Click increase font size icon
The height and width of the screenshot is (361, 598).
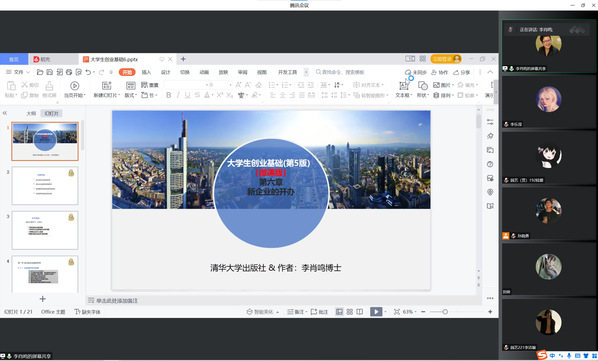click(238, 85)
